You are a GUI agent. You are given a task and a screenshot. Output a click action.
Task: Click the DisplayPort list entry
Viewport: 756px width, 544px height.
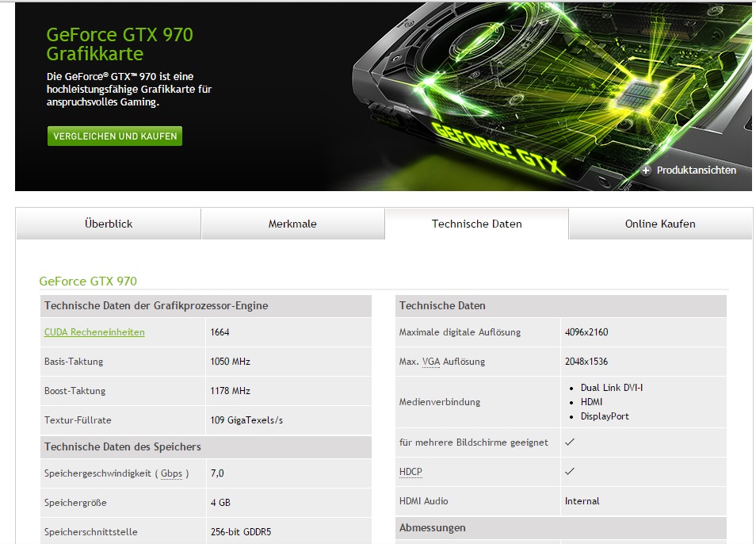pyautogui.click(x=605, y=416)
